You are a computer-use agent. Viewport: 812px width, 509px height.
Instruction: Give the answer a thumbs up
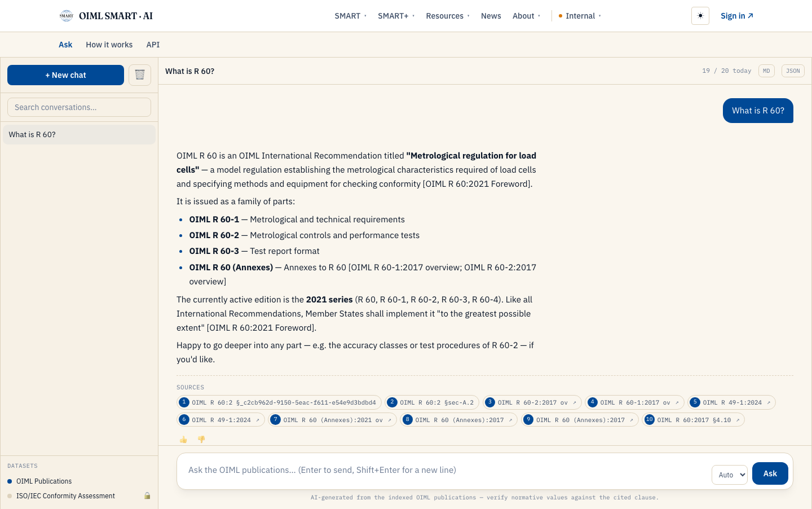coord(183,439)
